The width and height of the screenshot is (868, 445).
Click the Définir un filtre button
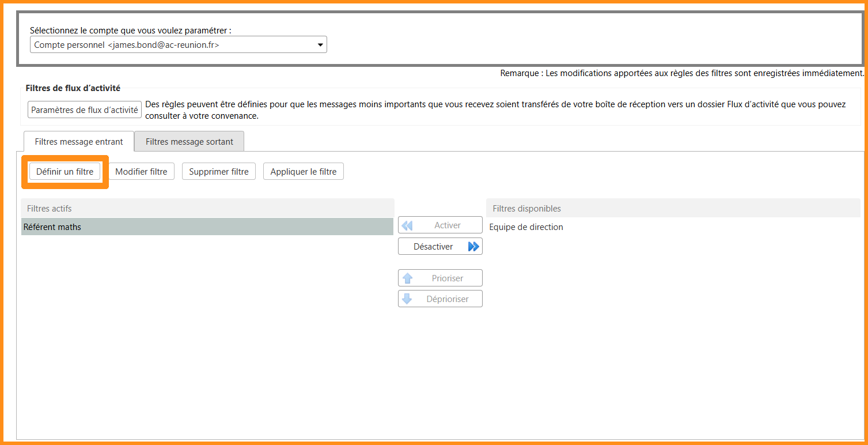pos(65,172)
